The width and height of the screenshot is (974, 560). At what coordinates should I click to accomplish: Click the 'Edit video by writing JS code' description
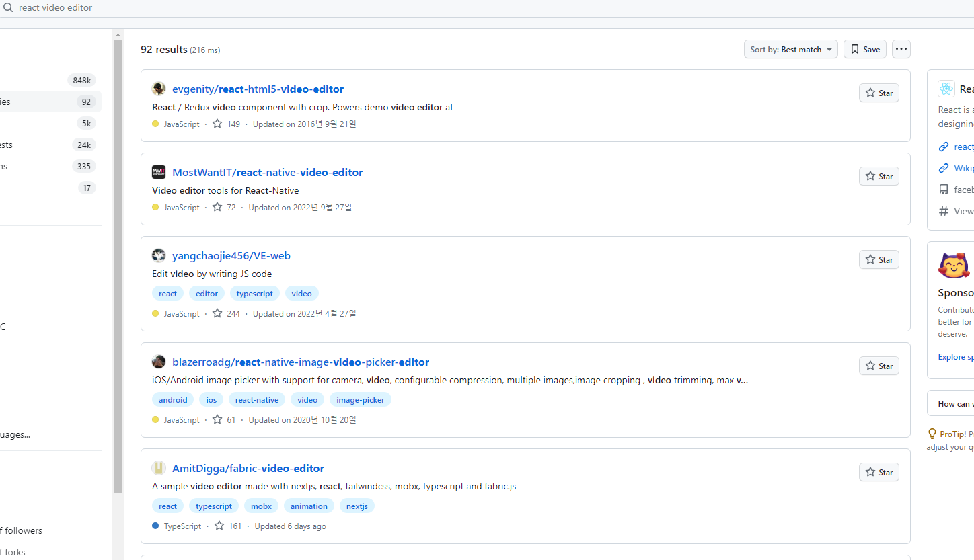212,274
